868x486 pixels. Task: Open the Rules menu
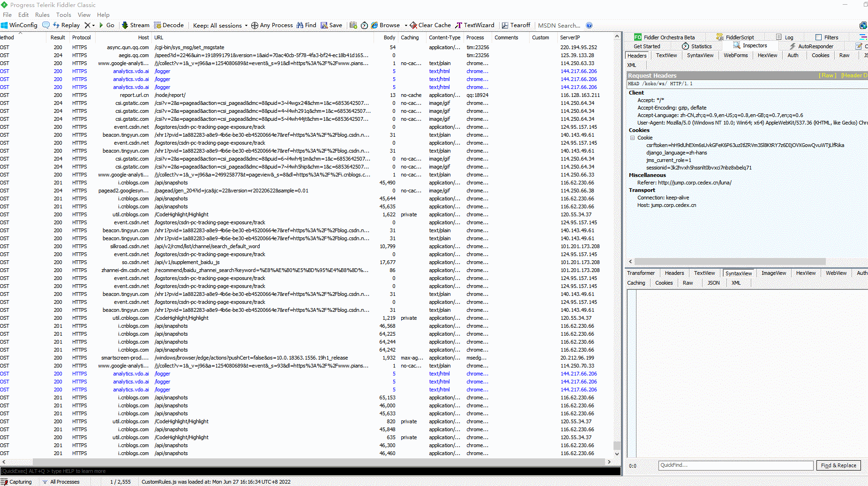click(x=42, y=15)
